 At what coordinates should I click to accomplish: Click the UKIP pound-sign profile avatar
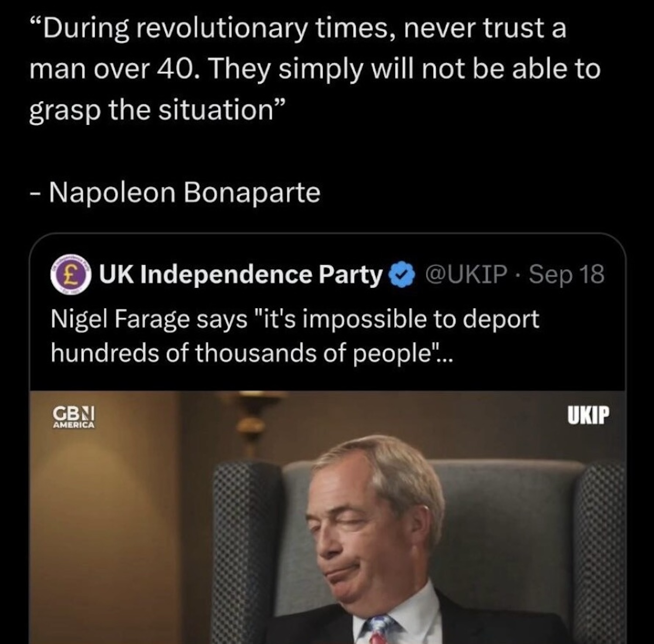point(71,275)
